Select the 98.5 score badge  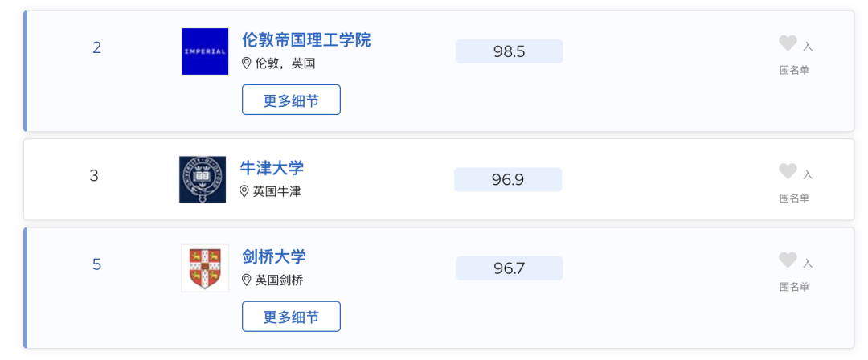click(x=510, y=51)
